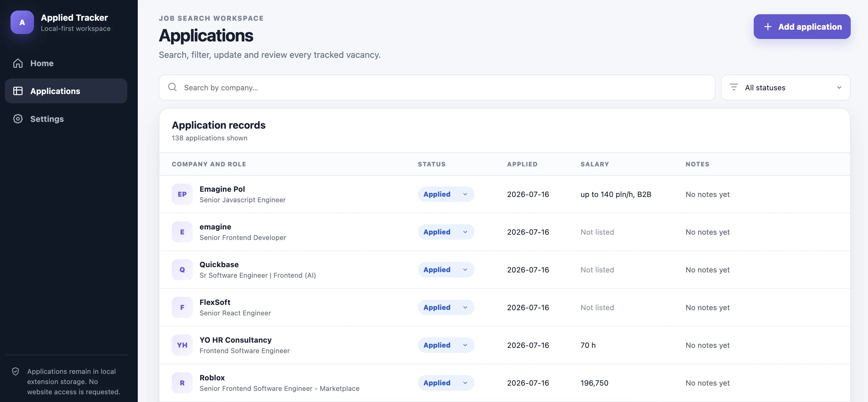The height and width of the screenshot is (402, 868).
Task: Expand Quickbase status dropdown
Action: (446, 269)
